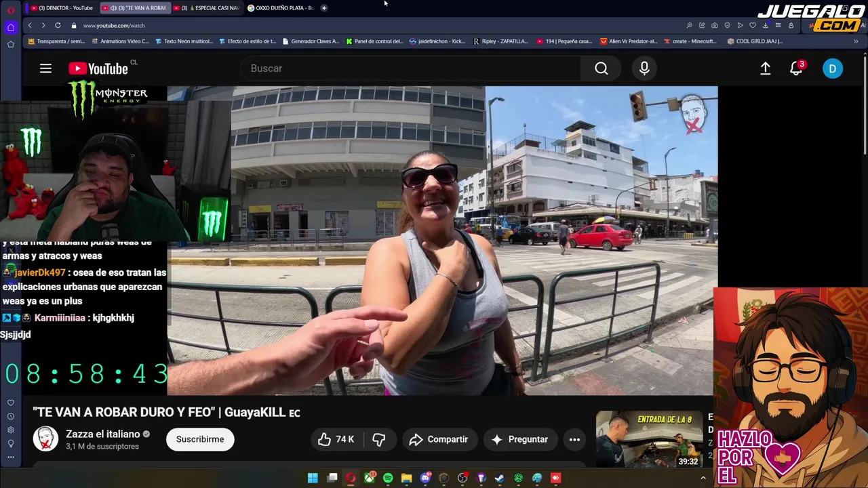The height and width of the screenshot is (488, 868).
Task: Switch to the ESPECIAL CASI NAV tab
Action: click(207, 8)
